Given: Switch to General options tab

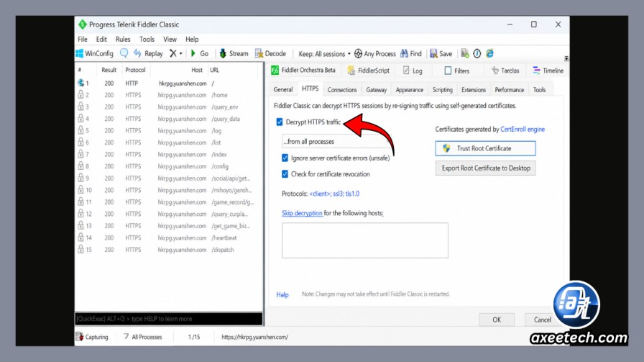Looking at the screenshot, I should point(283,89).
